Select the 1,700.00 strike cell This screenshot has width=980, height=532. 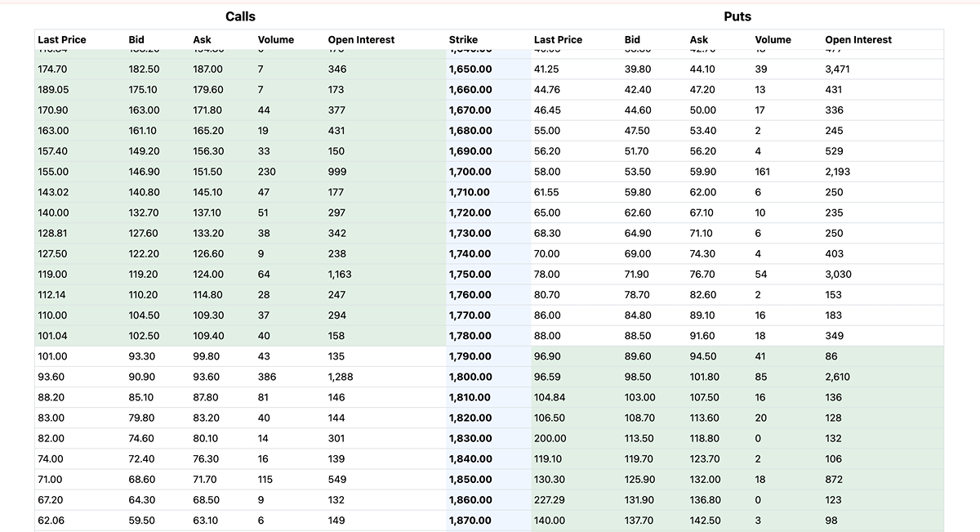point(470,172)
